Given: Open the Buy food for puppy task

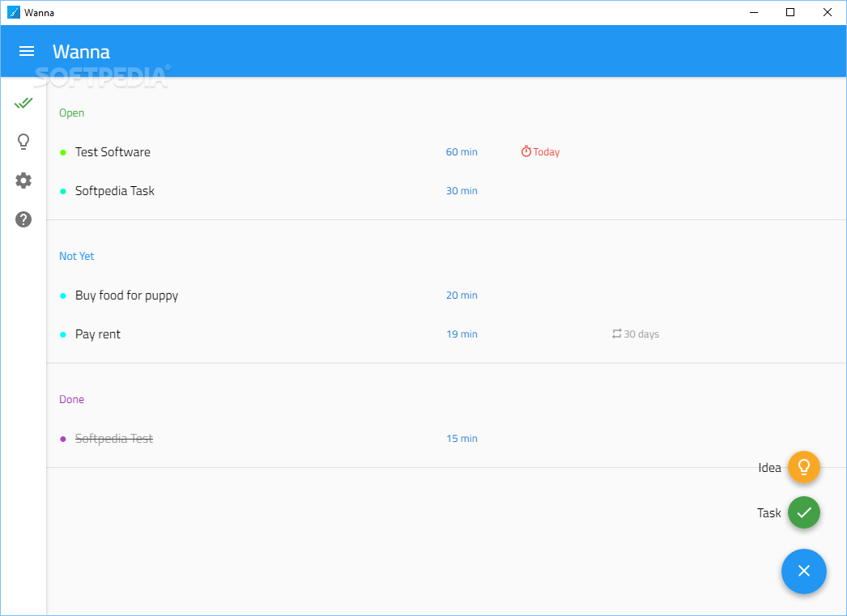Looking at the screenshot, I should click(126, 295).
